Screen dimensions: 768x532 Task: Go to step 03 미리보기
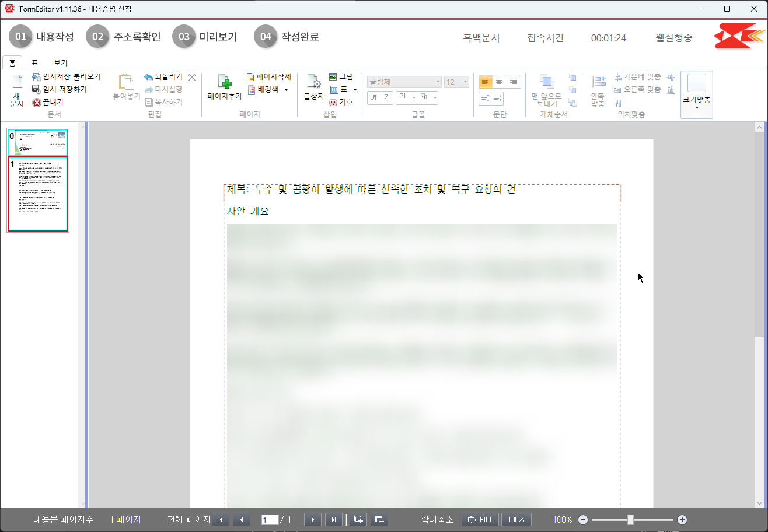coord(204,37)
